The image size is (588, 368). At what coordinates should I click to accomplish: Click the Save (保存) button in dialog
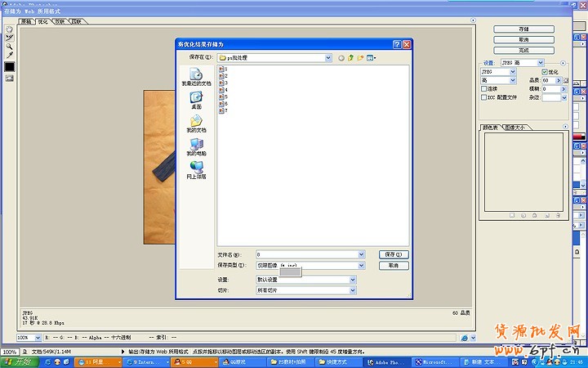click(393, 254)
